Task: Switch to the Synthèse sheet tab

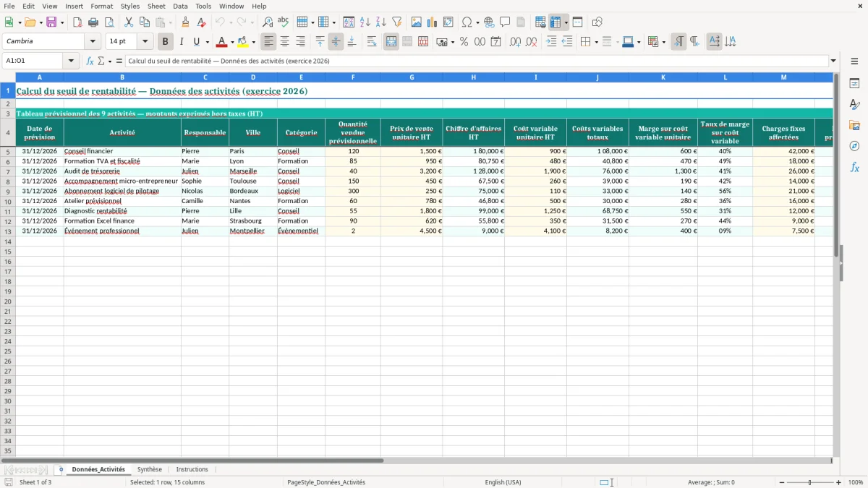Action: (x=150, y=470)
